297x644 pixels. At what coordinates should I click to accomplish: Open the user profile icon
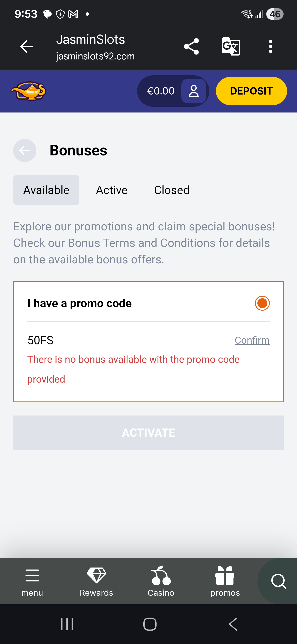coord(194,91)
